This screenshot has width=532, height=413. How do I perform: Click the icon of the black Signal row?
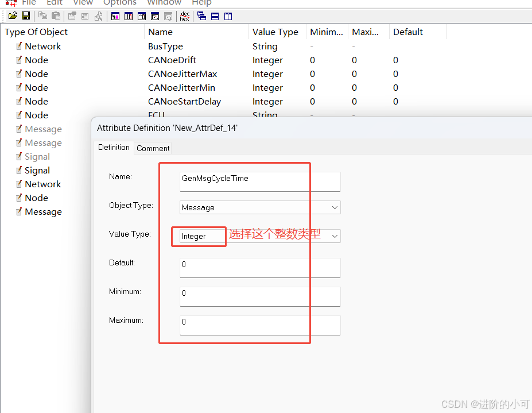19,170
